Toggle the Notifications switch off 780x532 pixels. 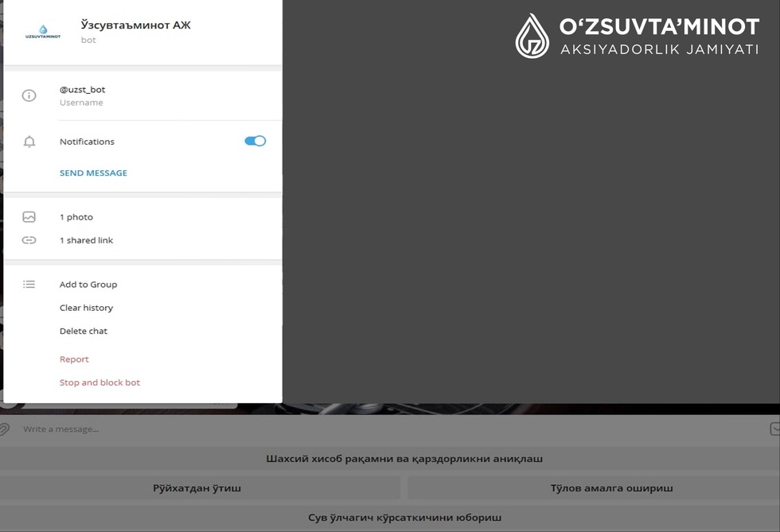pos(255,142)
